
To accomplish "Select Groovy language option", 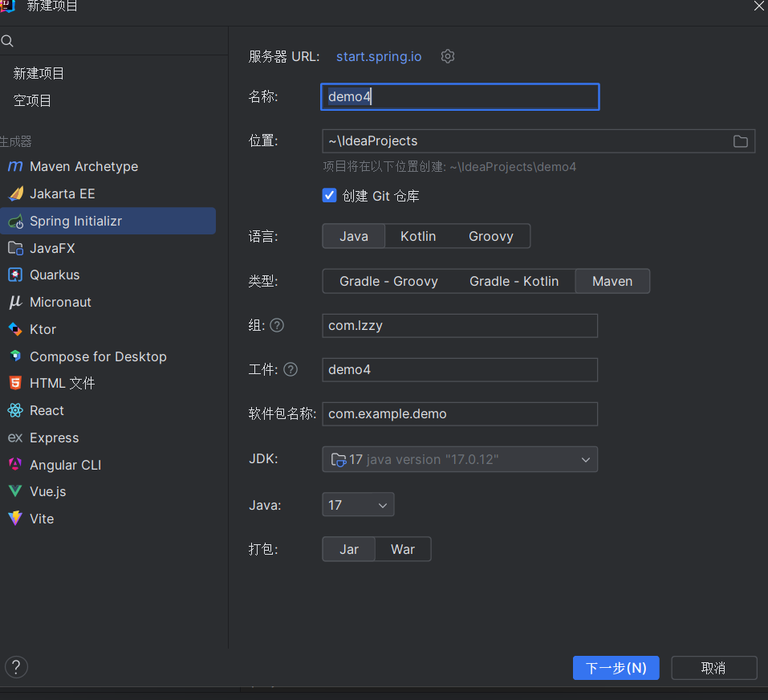I will (491, 236).
